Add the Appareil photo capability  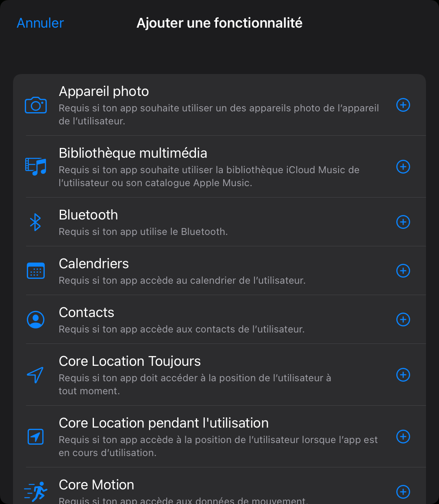pos(403,105)
